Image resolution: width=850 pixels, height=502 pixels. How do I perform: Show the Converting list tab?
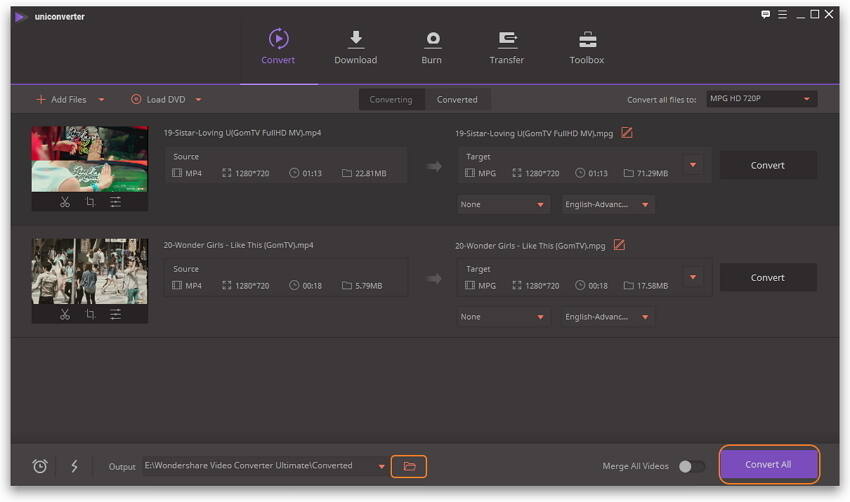pyautogui.click(x=391, y=100)
